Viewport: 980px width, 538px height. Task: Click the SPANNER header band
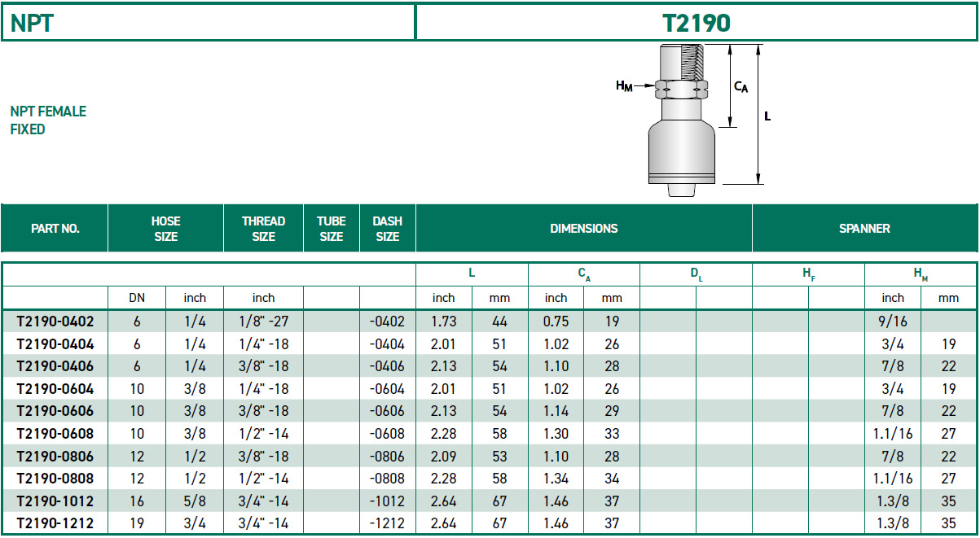pos(864,229)
